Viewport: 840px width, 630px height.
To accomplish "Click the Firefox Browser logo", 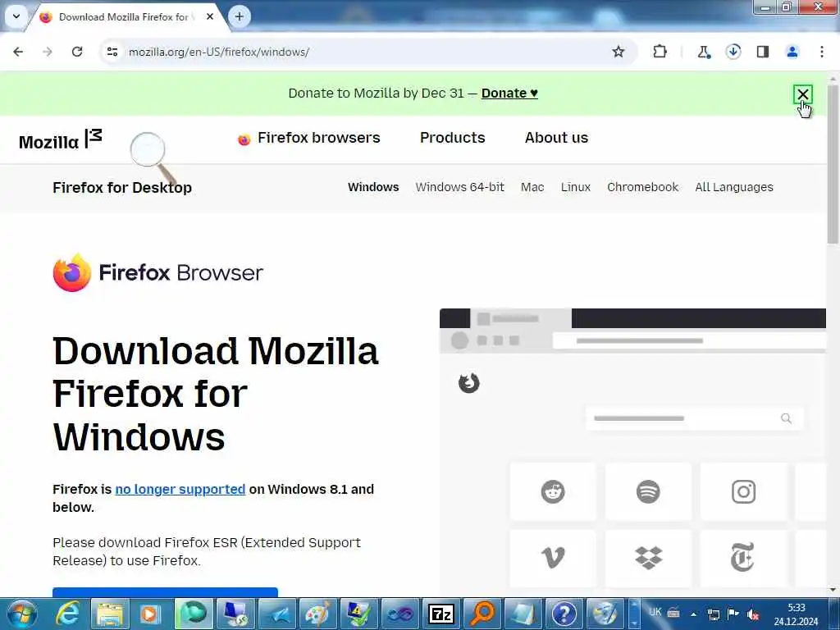I will pyautogui.click(x=158, y=272).
